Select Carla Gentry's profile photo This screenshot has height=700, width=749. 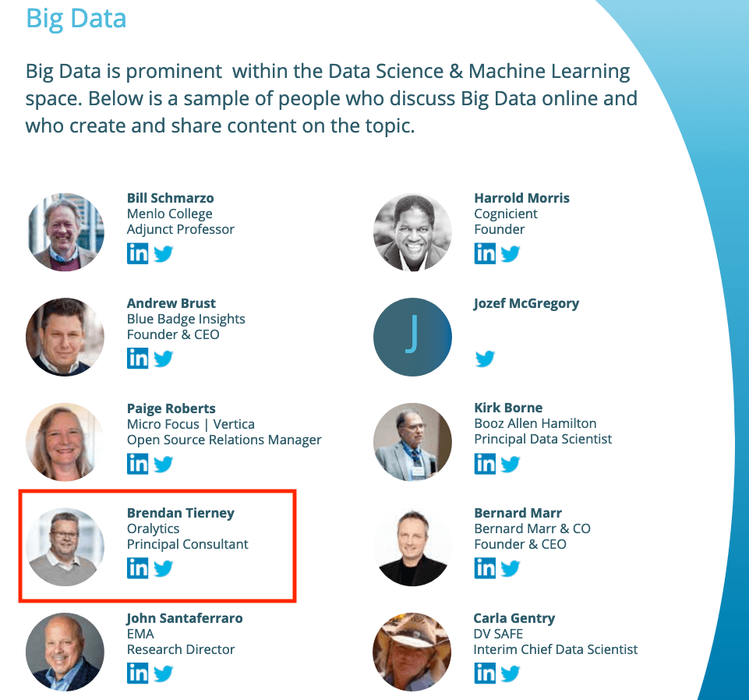[x=412, y=652]
